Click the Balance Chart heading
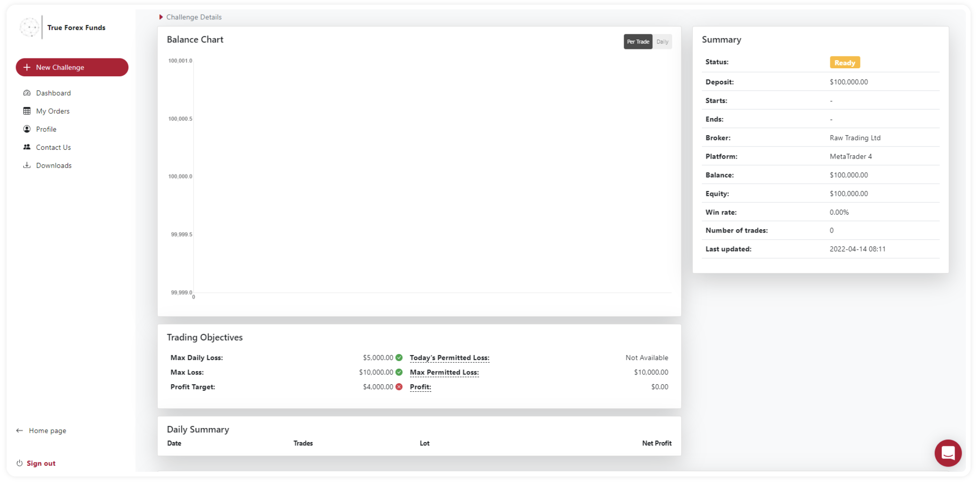This screenshot has height=484, width=980. point(195,40)
